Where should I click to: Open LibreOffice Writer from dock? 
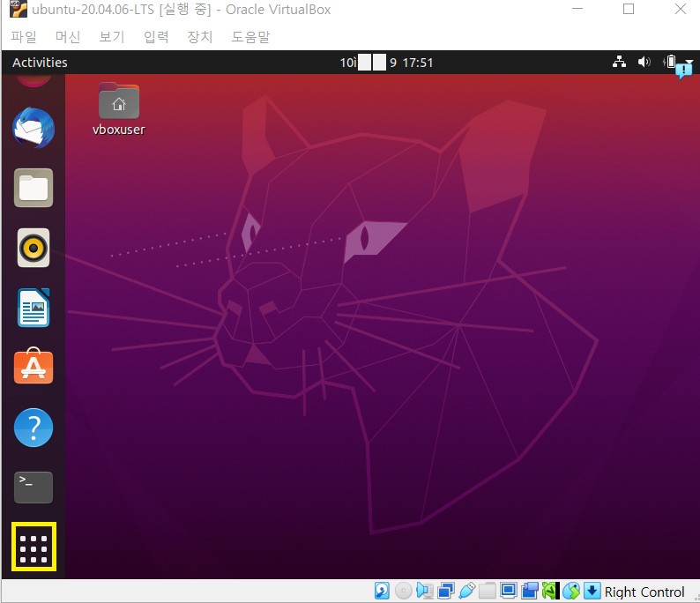click(x=34, y=308)
